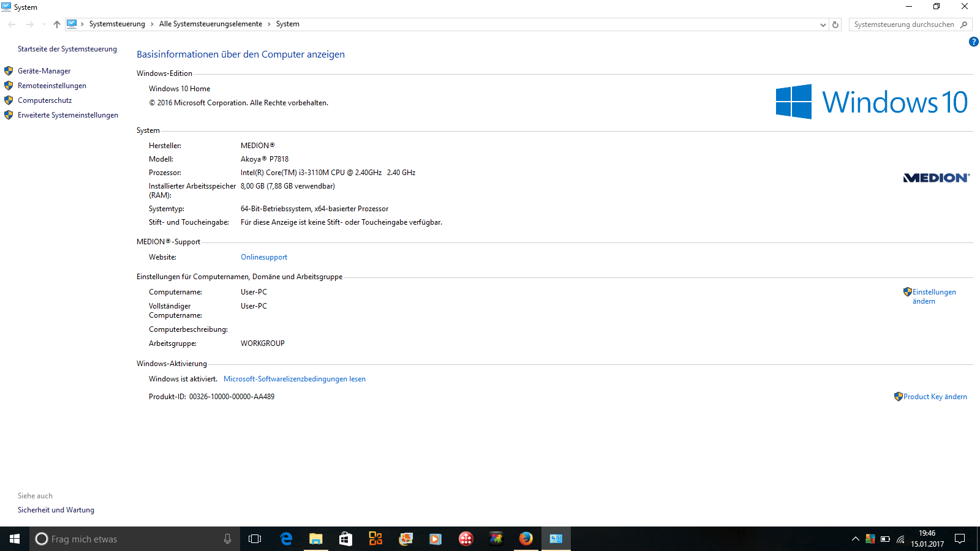Click the red round dotted taskbar icon
The height and width of the screenshot is (551, 980).
click(466, 539)
